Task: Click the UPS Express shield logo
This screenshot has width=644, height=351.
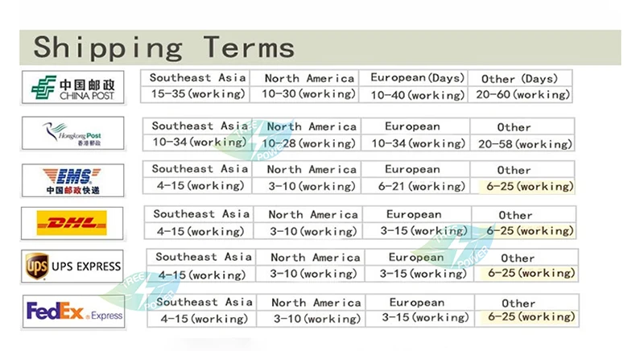Action: [x=37, y=266]
